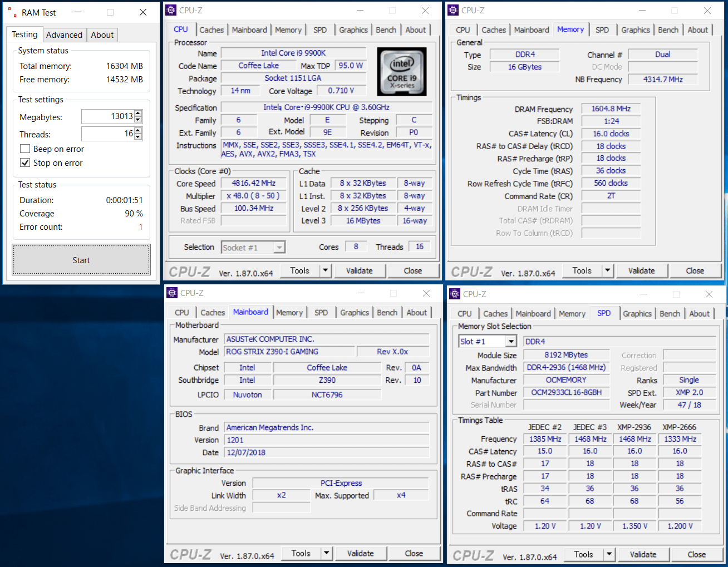The width and height of the screenshot is (728, 567).
Task: Click the Megabytes input field showing 13013
Action: click(108, 116)
